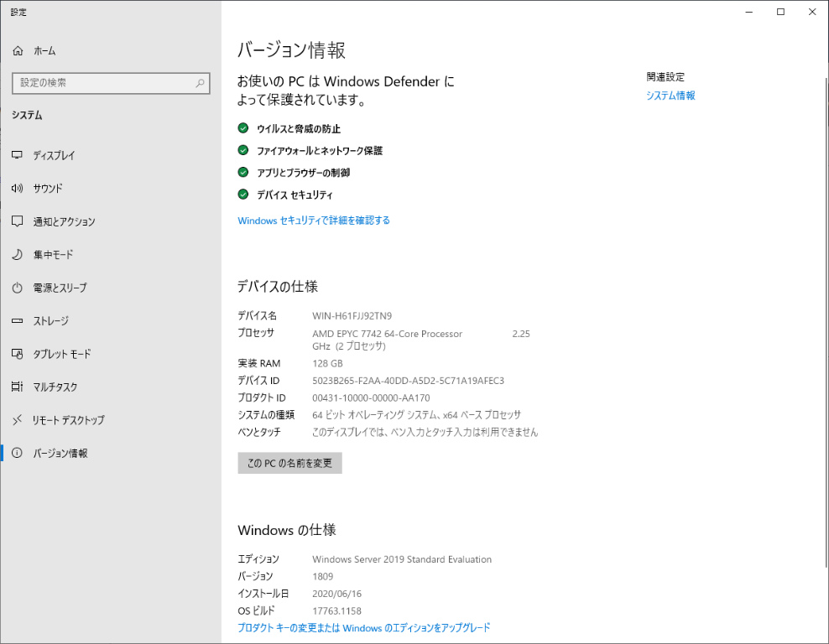This screenshot has height=644, width=829.
Task: Click the 128 GB RAM value
Action: click(327, 363)
